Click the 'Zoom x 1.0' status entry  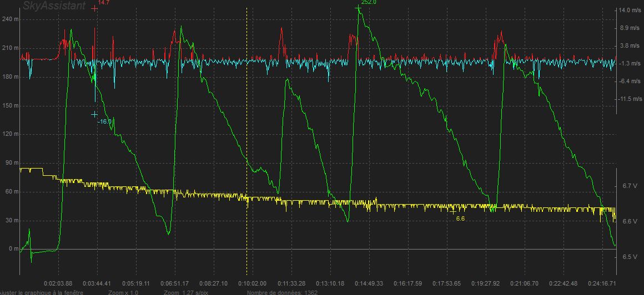(123, 293)
